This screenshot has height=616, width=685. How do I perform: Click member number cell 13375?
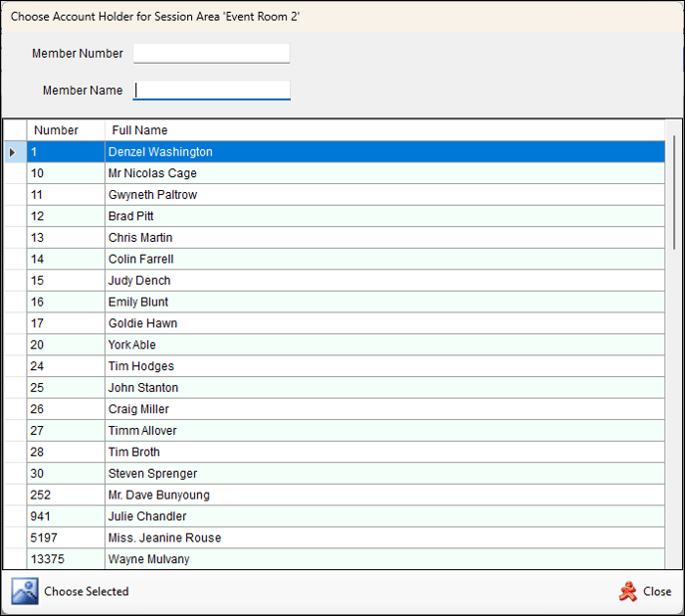66,559
